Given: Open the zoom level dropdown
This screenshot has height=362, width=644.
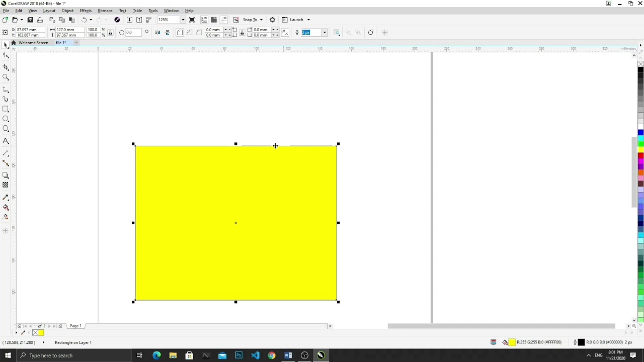Looking at the screenshot, I should pos(183,20).
